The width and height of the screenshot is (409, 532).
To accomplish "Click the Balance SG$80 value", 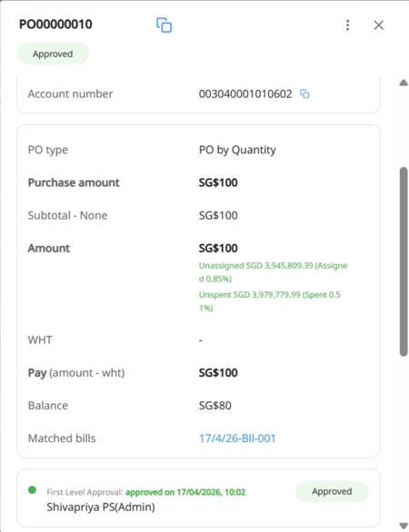I will (x=215, y=406).
